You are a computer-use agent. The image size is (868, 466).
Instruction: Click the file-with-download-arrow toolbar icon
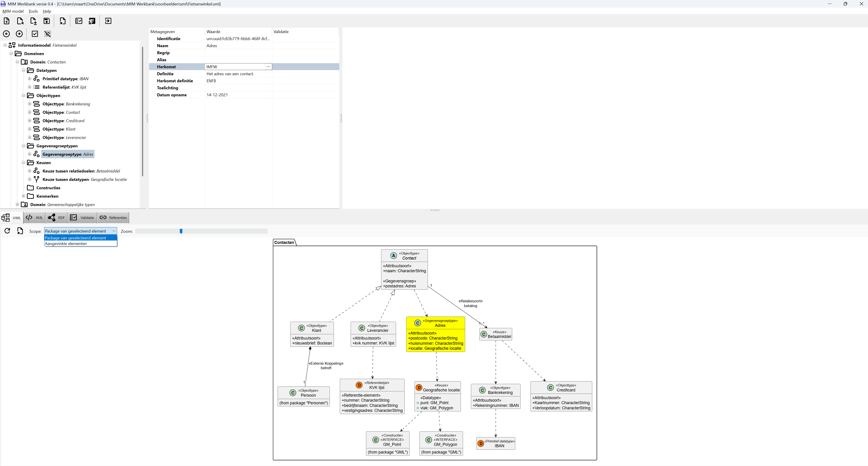coord(33,21)
